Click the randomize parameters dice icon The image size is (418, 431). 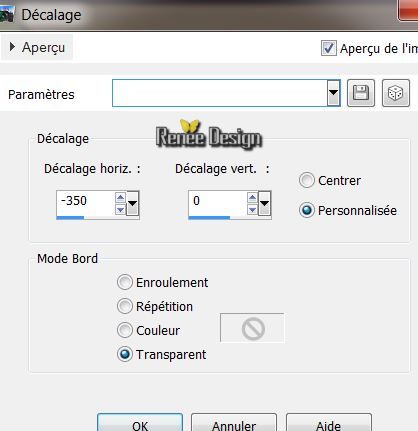coord(396,93)
